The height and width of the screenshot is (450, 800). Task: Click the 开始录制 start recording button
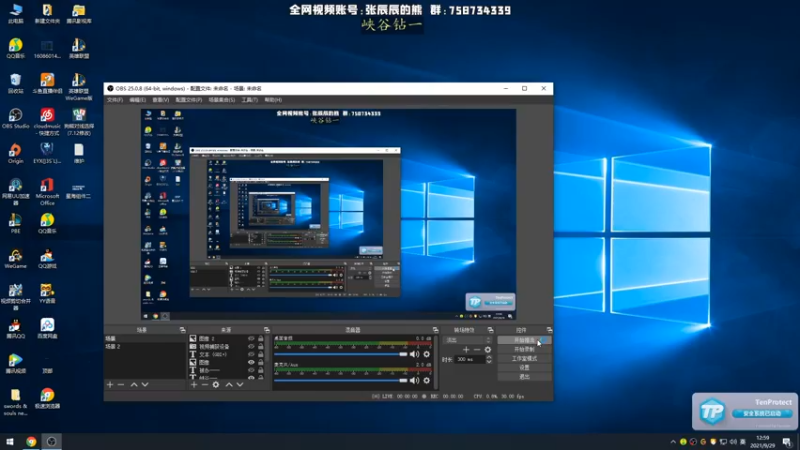click(524, 349)
